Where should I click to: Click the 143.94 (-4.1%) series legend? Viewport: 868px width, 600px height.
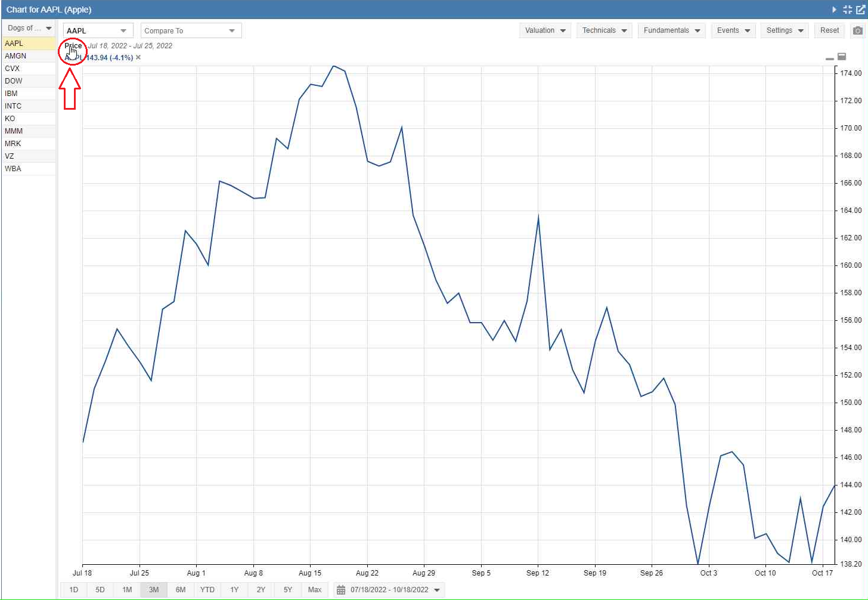click(x=109, y=58)
